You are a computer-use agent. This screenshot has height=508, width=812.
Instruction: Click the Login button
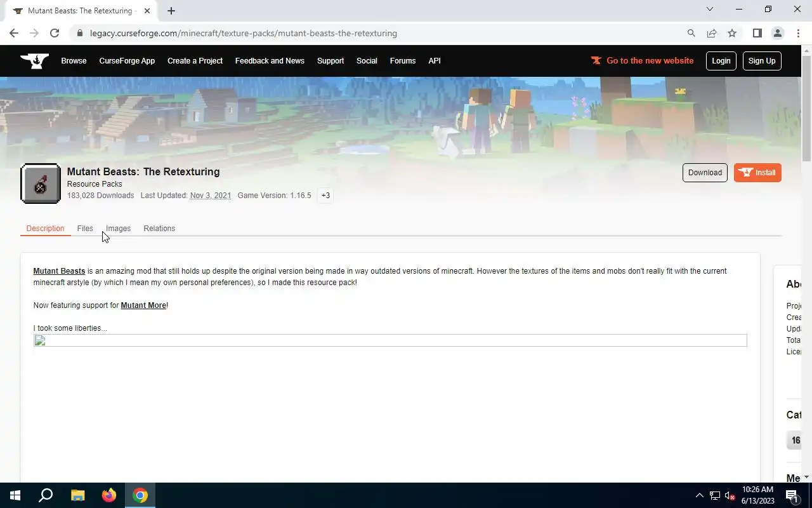click(x=721, y=61)
